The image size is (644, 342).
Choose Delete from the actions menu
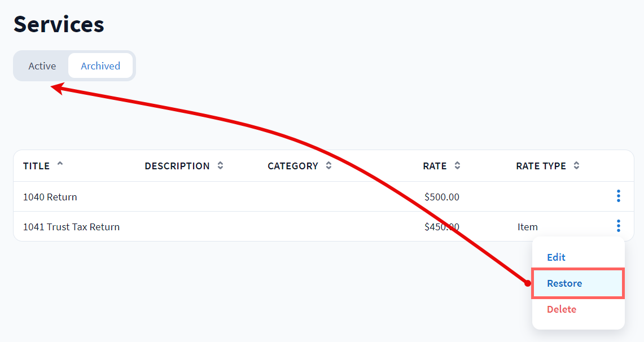pyautogui.click(x=562, y=309)
